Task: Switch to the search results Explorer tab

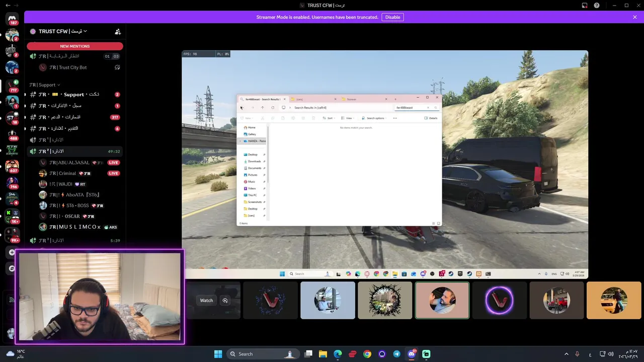Action: click(262, 99)
